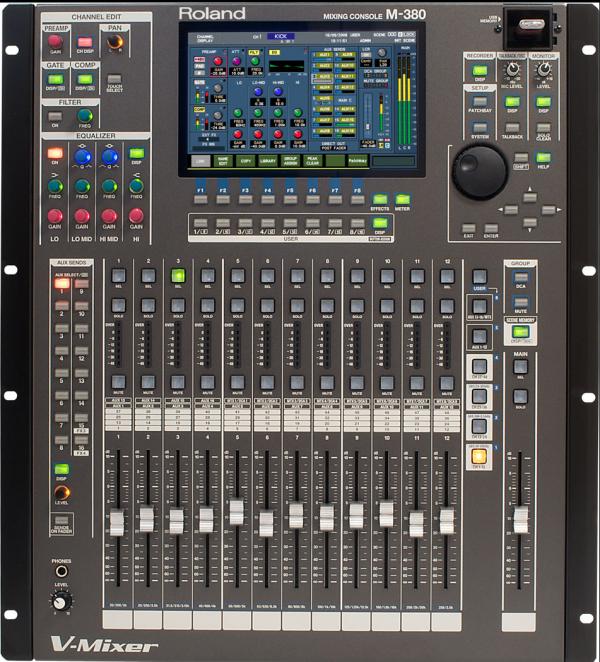Grab the channel 6 fader
The height and width of the screenshot is (662, 600).
pos(266,524)
